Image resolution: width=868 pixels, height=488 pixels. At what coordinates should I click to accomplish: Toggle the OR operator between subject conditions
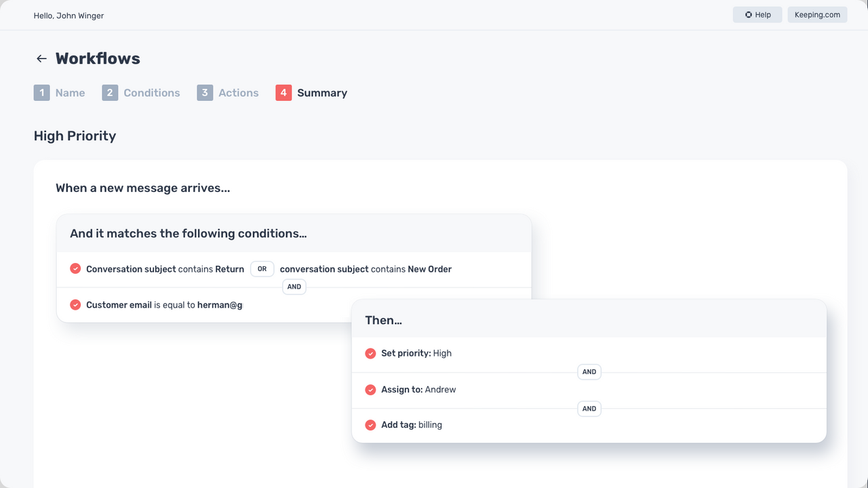pyautogui.click(x=262, y=268)
